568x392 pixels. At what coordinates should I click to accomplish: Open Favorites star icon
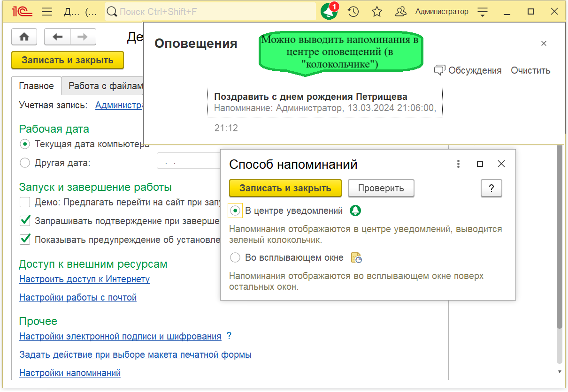click(377, 12)
